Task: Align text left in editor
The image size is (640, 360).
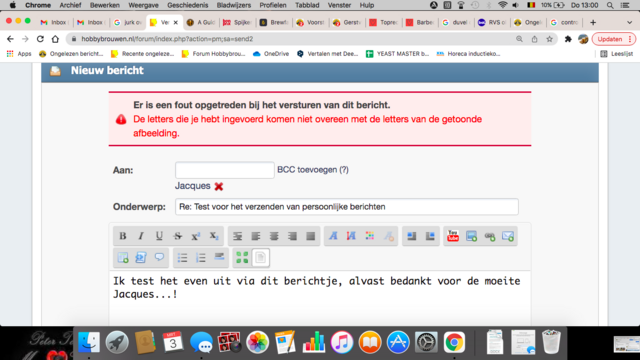Action: click(x=256, y=236)
